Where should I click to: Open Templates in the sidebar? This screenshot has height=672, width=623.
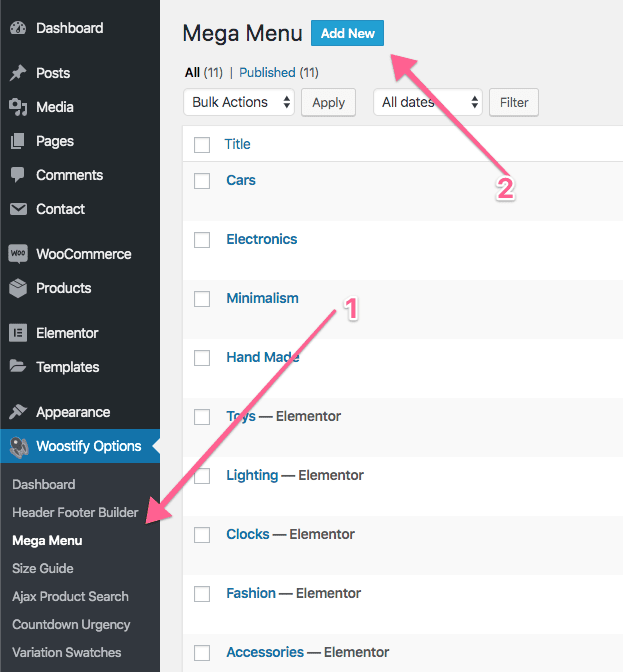pos(67,367)
